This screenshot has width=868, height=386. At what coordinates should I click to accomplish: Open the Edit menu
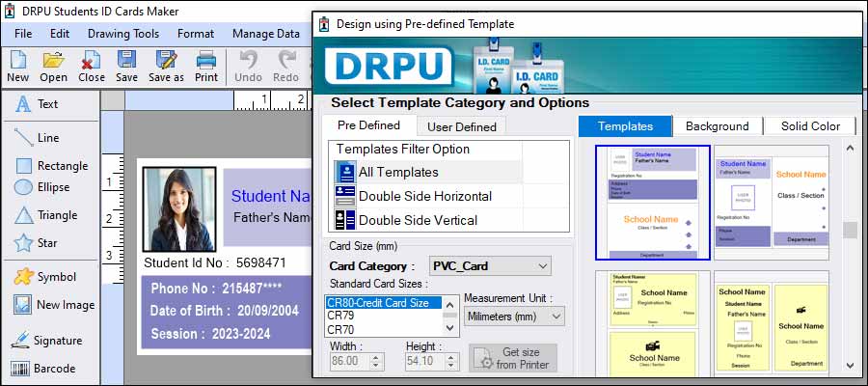[60, 34]
